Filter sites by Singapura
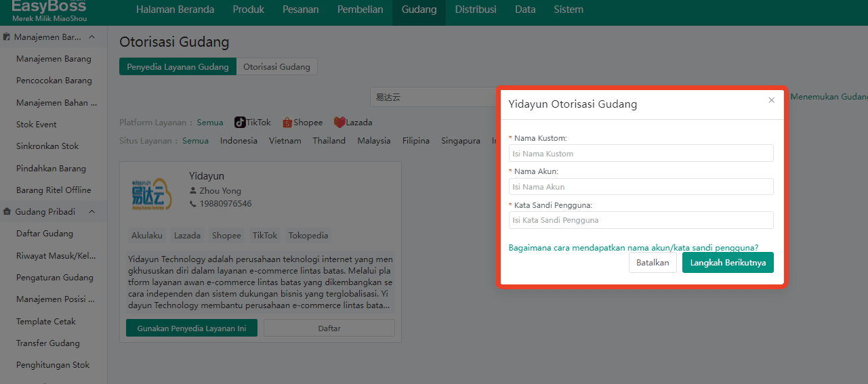This screenshot has width=868, height=384. coord(461,141)
